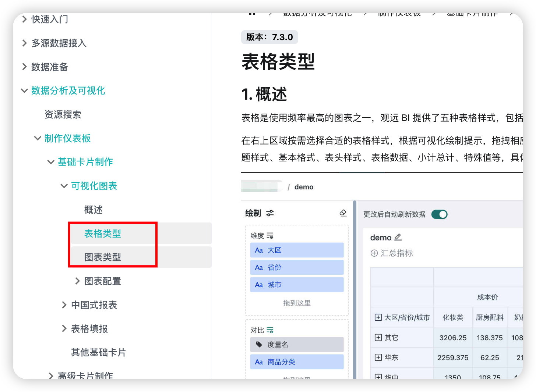Click the sort icon next to 维度
The width and height of the screenshot is (536, 392).
click(270, 235)
